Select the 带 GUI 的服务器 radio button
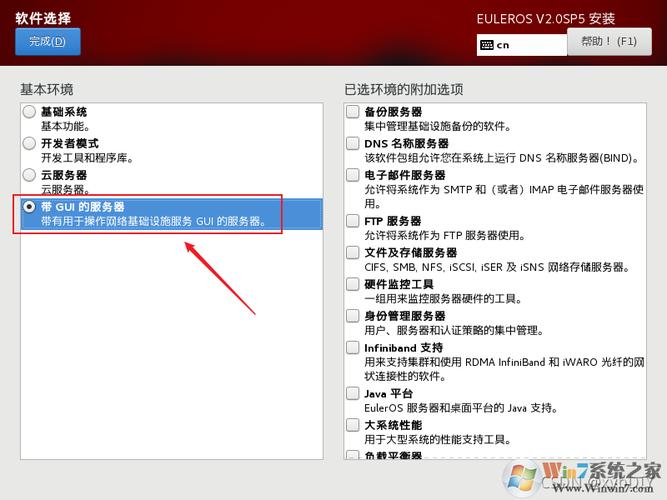 [x=29, y=207]
